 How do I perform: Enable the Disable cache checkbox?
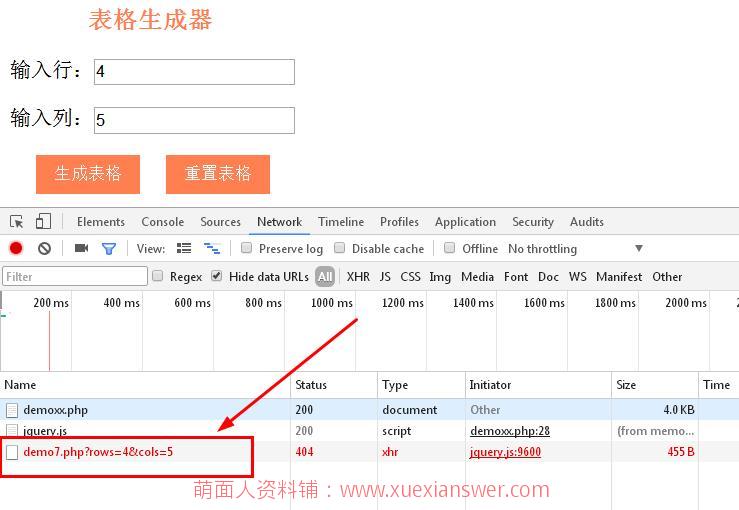click(x=339, y=248)
